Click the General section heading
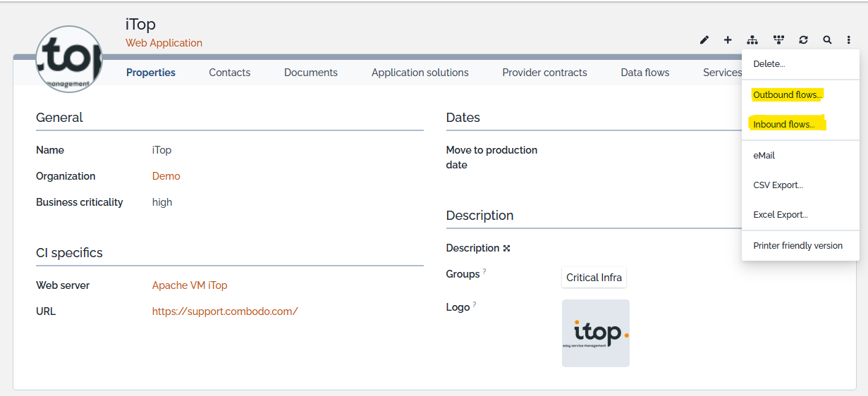 (59, 118)
